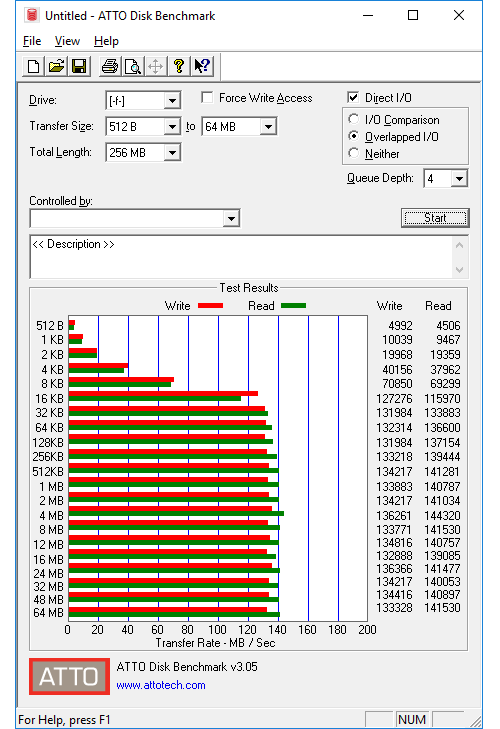This screenshot has width=500, height=729.
Task: Choose the Neither radio option
Action: 353,153
